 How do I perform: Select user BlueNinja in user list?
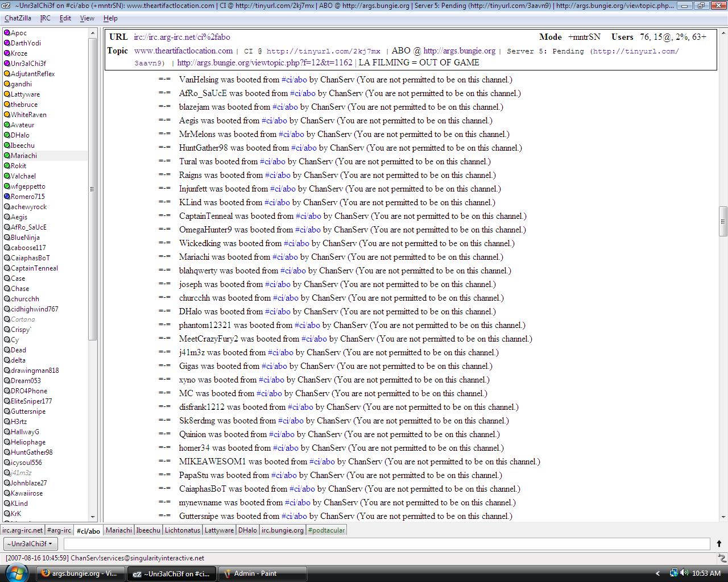click(x=25, y=238)
